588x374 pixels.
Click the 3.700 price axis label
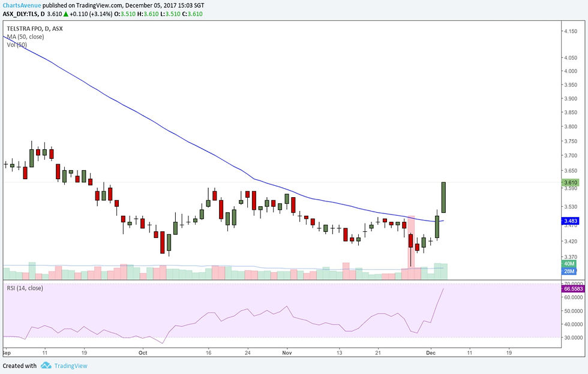[571, 155]
